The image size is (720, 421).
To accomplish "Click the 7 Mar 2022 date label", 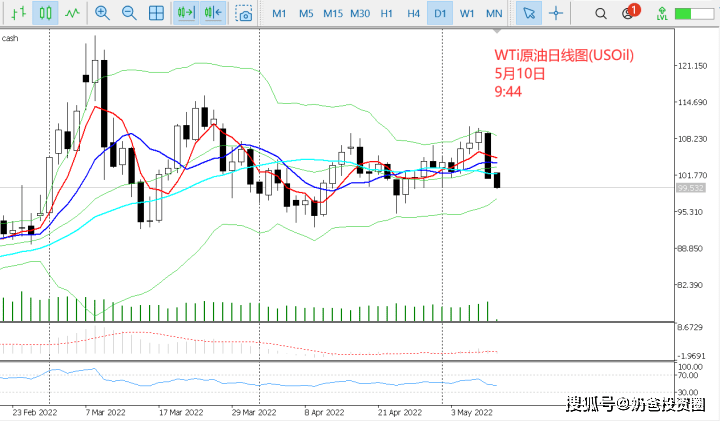I will tap(105, 412).
